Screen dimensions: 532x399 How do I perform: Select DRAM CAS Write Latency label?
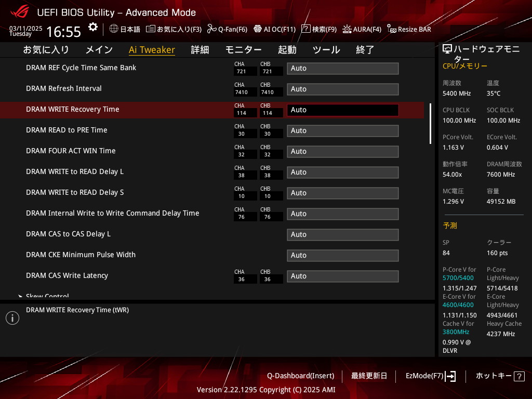67,275
